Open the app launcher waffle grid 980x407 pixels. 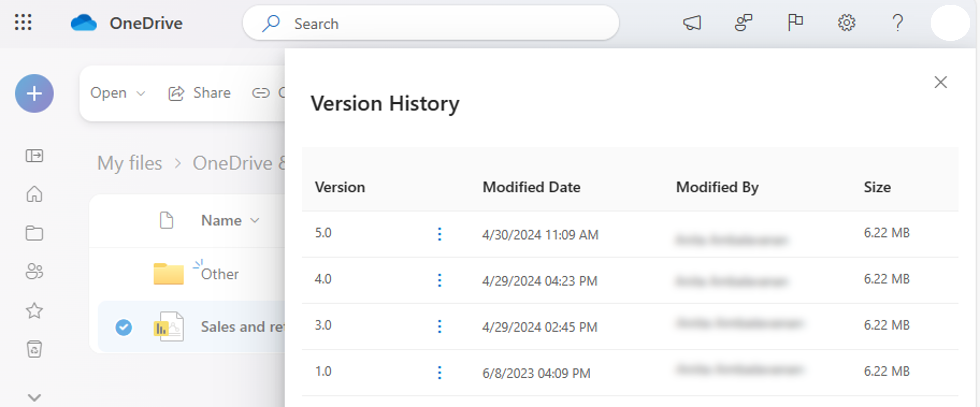[23, 23]
